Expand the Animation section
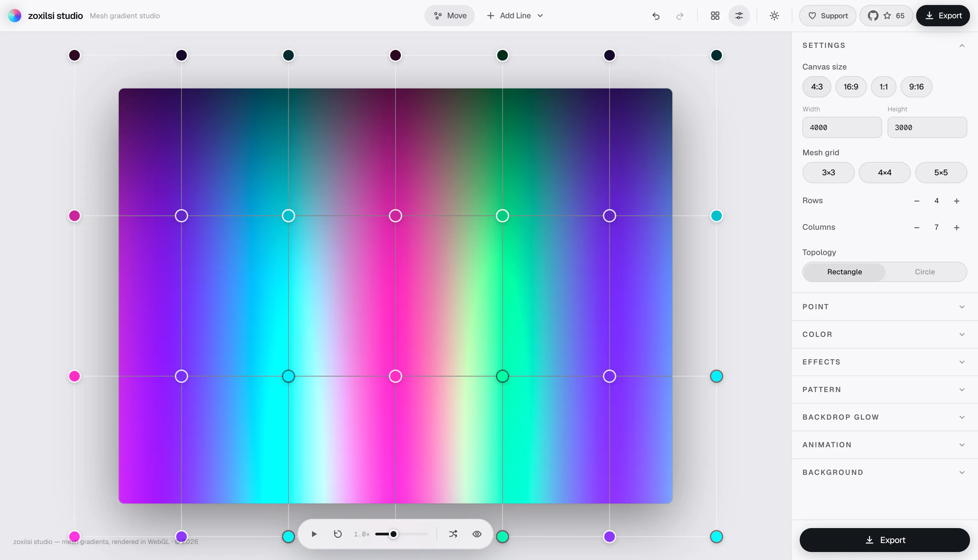Screen dimensions: 978x560 click(885, 445)
